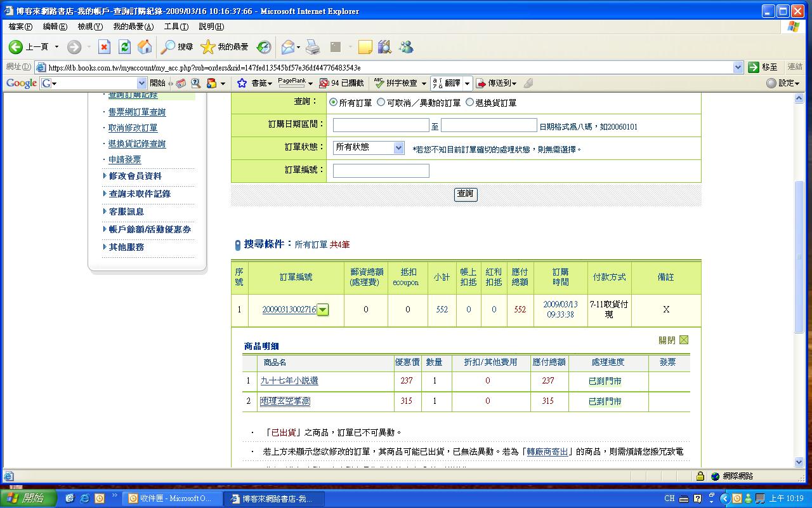Select the 退換貨訂單 radio button
Screen dimensions: 812x508
pyautogui.click(x=469, y=102)
